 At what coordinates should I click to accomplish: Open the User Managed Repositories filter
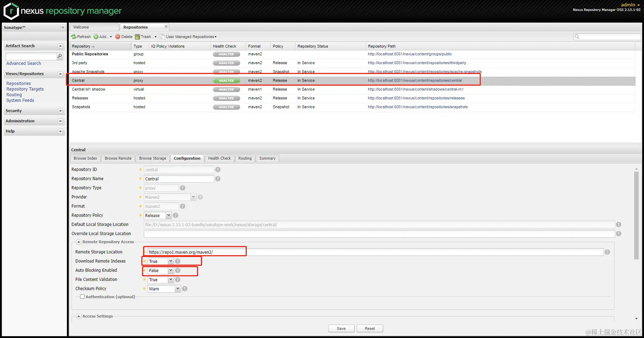point(188,37)
